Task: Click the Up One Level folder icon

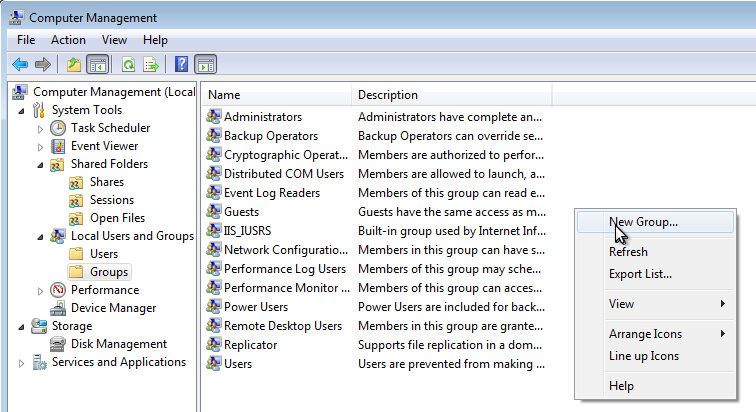Action: click(73, 65)
